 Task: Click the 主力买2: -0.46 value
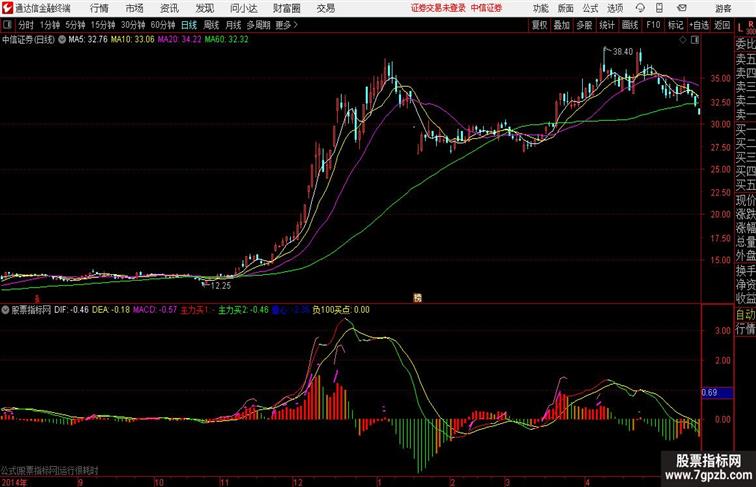click(243, 310)
